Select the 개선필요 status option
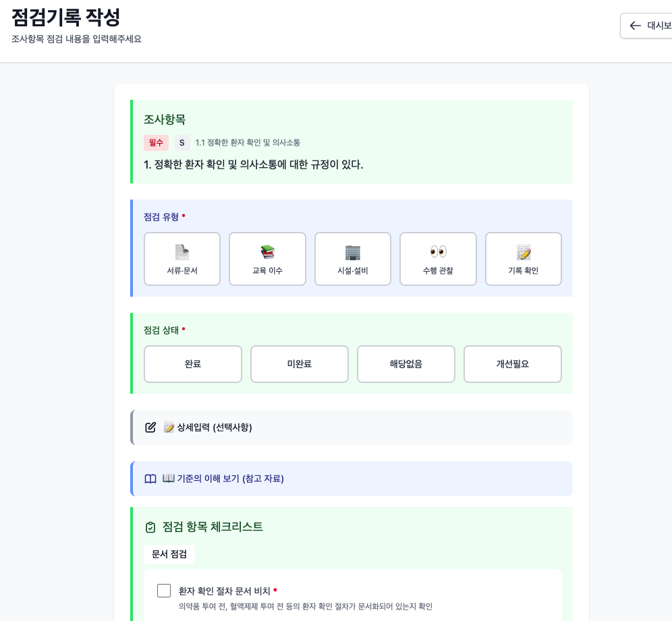The image size is (672, 621). tap(512, 364)
